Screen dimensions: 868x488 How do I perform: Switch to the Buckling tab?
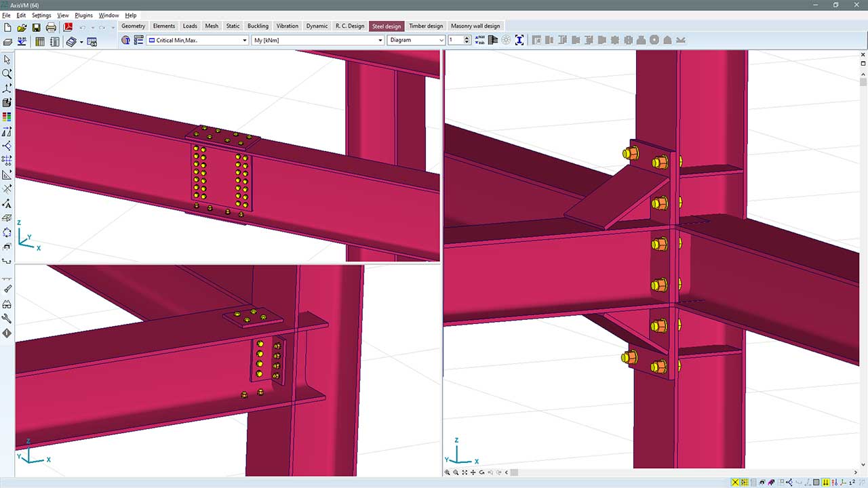point(258,26)
